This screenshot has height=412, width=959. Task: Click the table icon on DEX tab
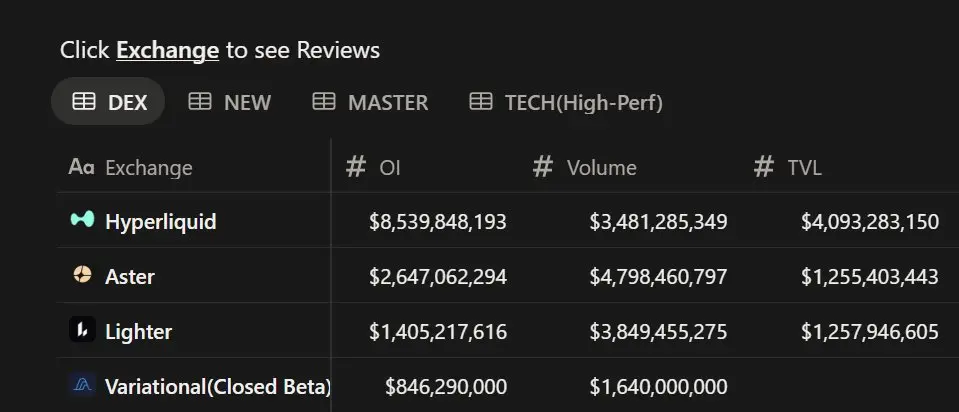tap(84, 101)
